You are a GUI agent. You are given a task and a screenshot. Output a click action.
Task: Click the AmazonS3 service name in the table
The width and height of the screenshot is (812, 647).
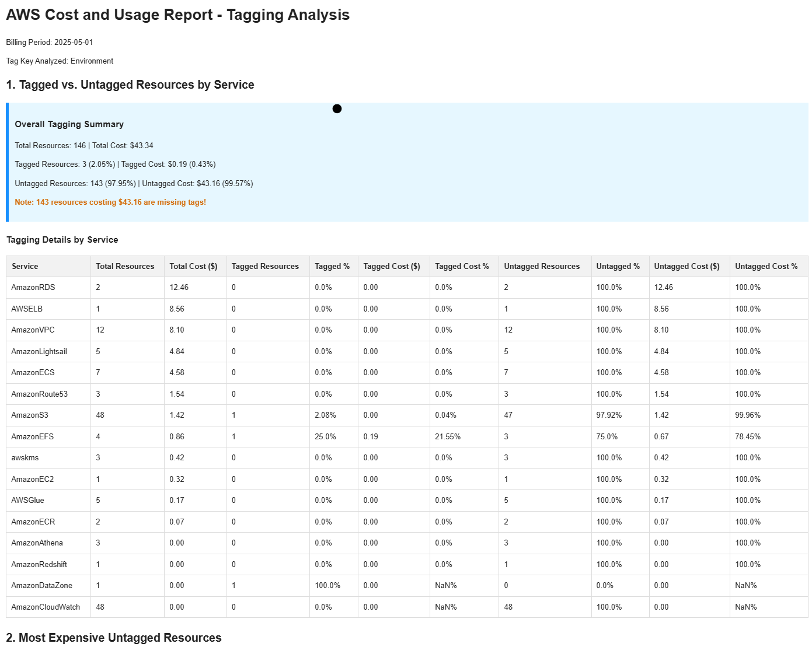tap(30, 415)
